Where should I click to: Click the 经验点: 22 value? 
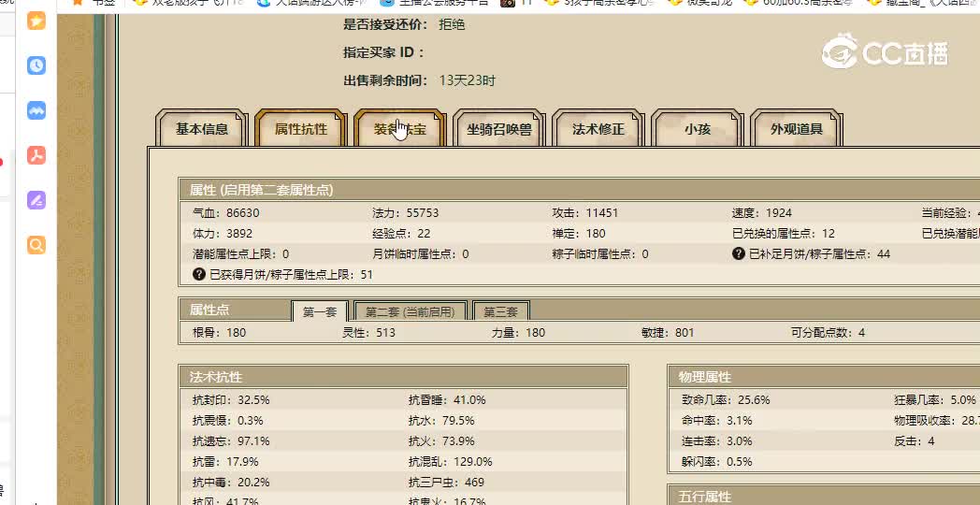pos(401,234)
